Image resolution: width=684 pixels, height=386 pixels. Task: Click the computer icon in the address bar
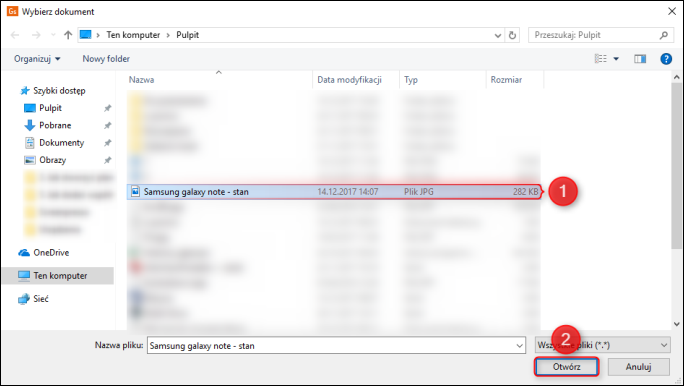86,34
